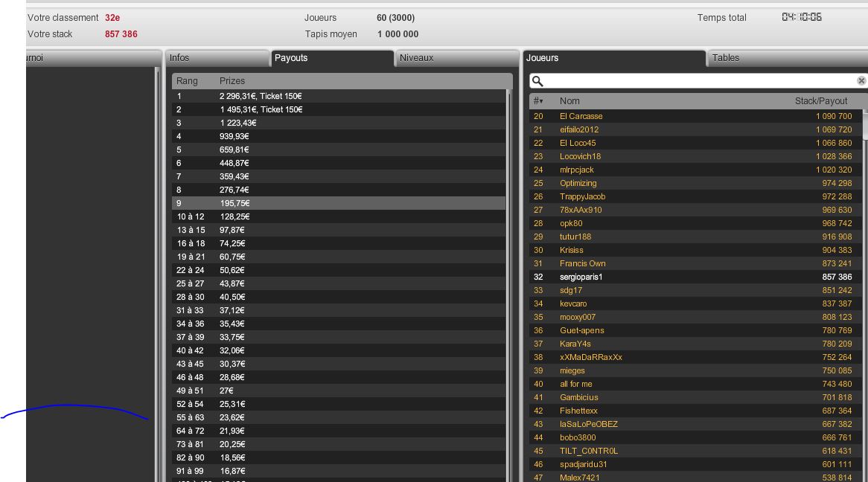Screen dimensions: 868x482
Task: Sort players by the # column
Action: click(x=538, y=101)
